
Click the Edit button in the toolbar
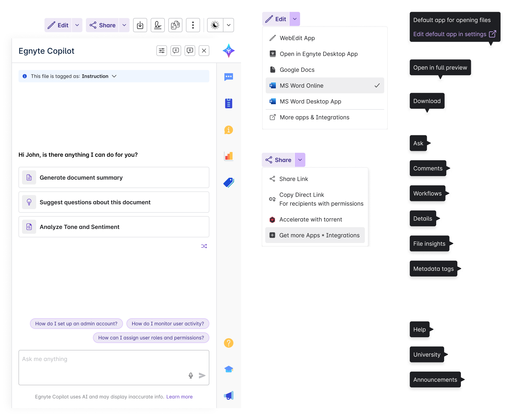[x=58, y=25]
